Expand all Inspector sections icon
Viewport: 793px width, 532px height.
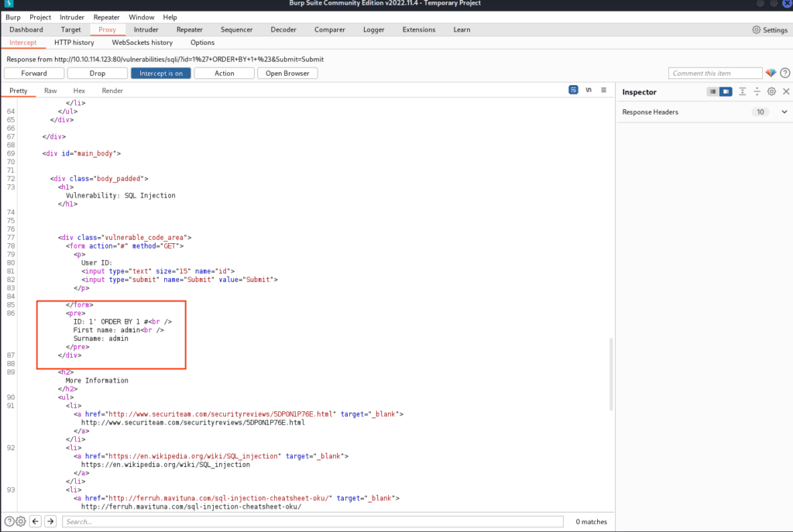742,91
